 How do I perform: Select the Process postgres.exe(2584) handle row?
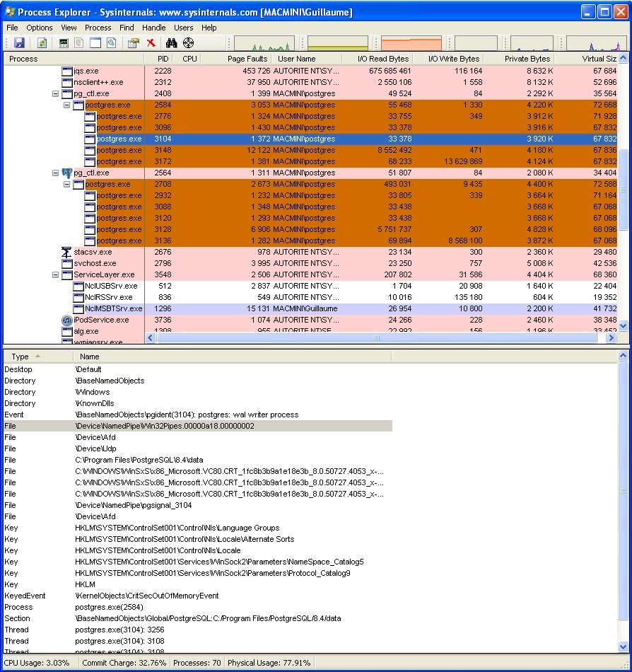[198, 608]
